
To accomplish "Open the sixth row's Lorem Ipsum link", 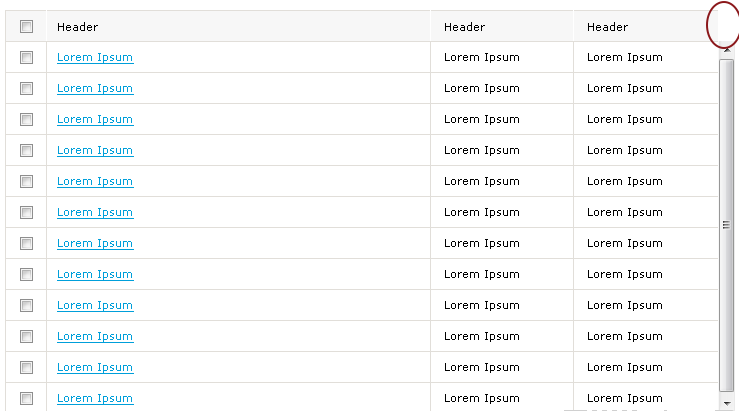I will [x=95, y=213].
